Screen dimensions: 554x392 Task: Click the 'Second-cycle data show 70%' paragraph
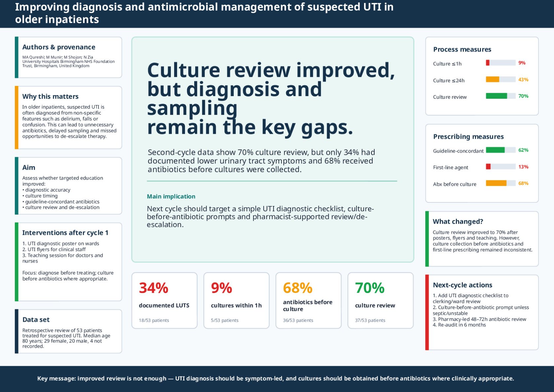[261, 161]
